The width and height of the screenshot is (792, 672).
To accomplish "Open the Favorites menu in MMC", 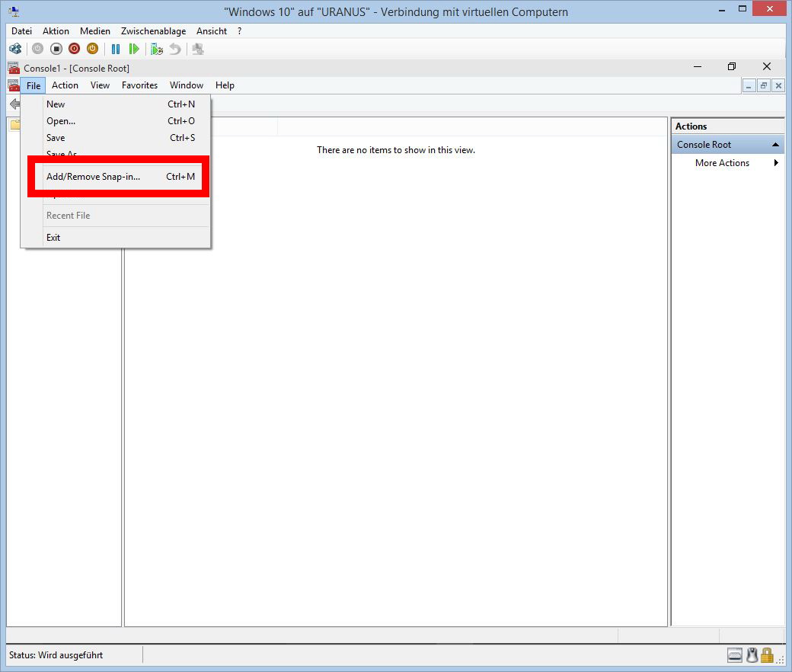I will coord(139,85).
